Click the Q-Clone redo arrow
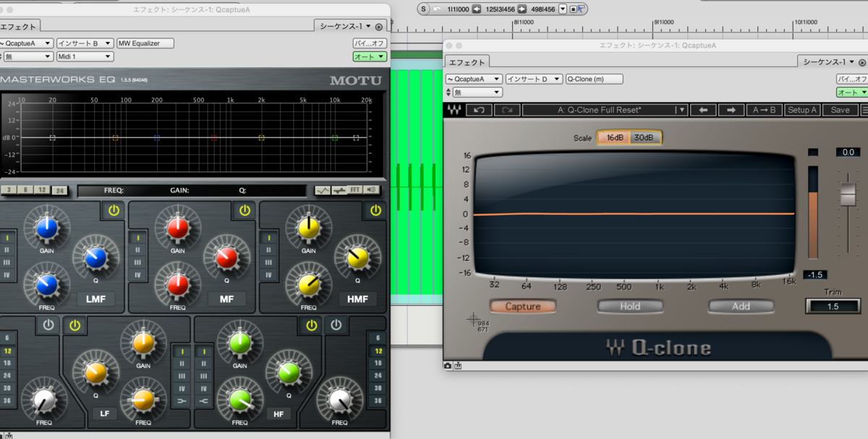The width and height of the screenshot is (868, 439). click(x=506, y=110)
